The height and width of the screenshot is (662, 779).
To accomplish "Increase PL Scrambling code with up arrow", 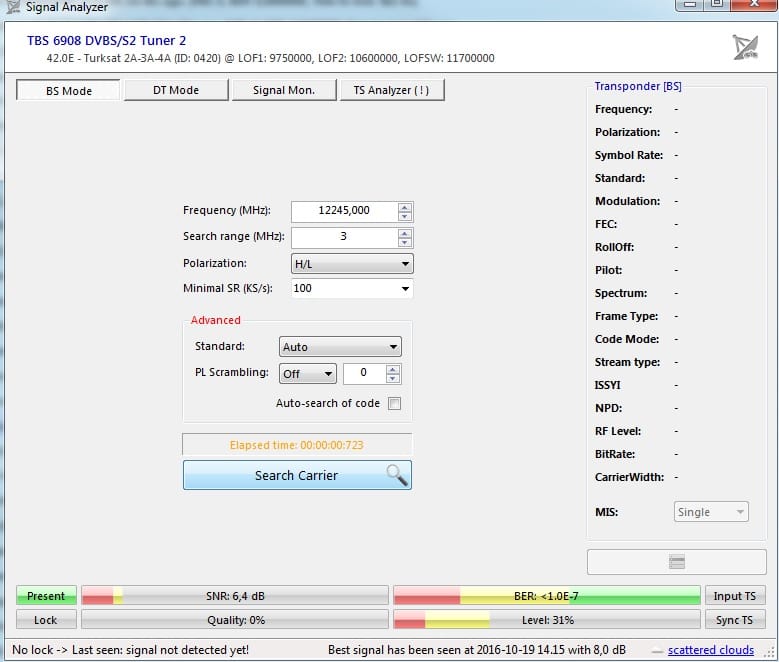I will coord(393,369).
